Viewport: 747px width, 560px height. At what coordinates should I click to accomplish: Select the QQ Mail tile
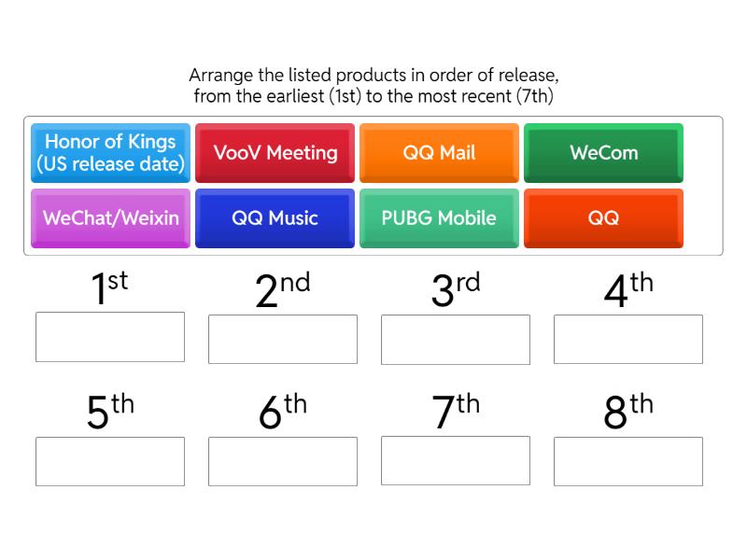[x=439, y=153]
